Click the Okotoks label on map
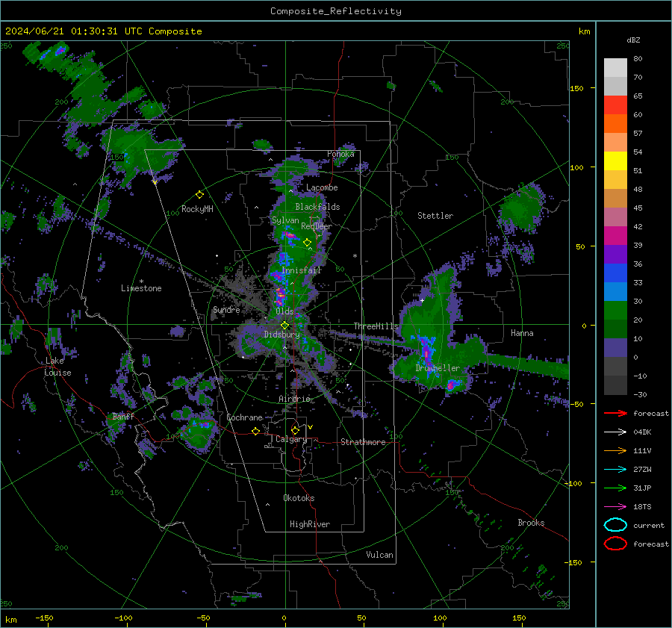 299,498
